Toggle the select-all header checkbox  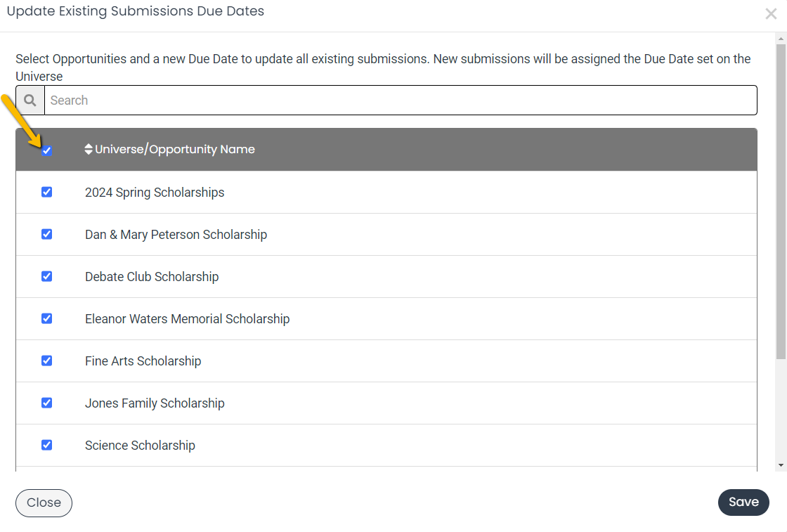(x=46, y=150)
